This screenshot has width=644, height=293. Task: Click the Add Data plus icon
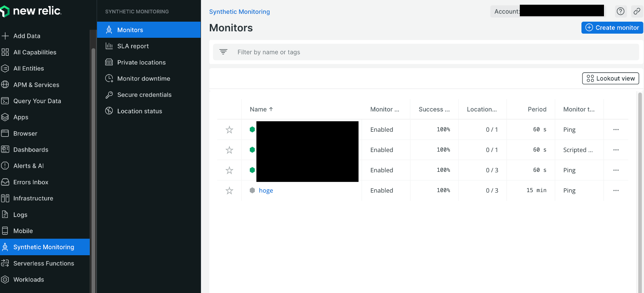[5, 36]
